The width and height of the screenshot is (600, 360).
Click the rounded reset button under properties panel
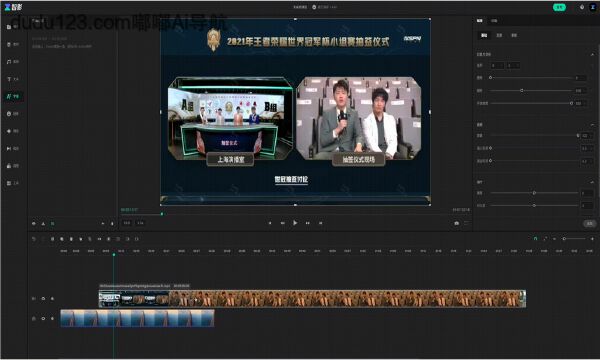click(590, 223)
